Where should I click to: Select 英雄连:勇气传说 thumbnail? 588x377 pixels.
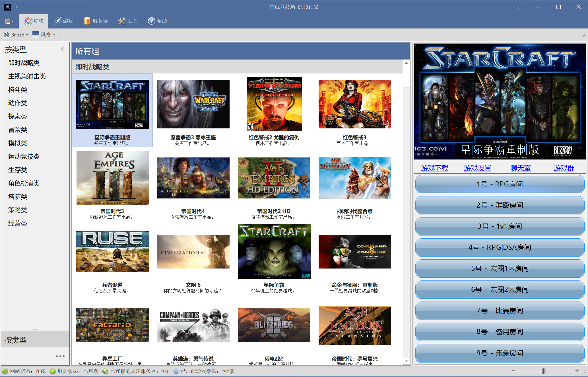pos(193,325)
